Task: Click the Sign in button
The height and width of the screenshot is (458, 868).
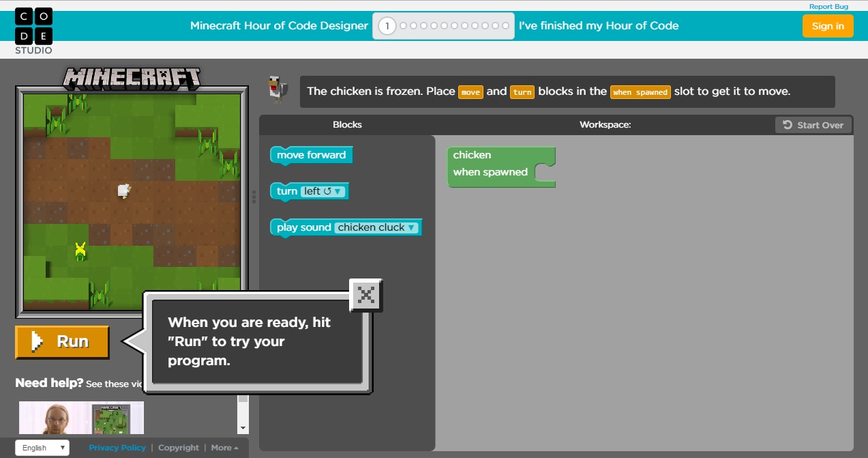Action: pyautogui.click(x=827, y=26)
